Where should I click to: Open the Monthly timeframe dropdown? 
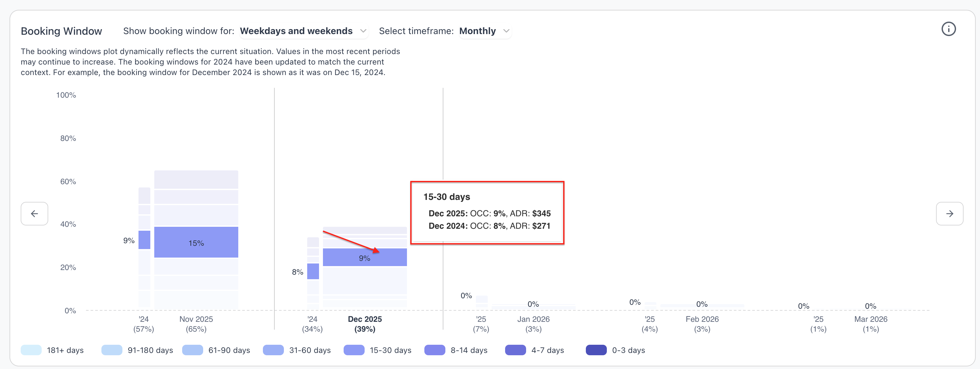[484, 31]
